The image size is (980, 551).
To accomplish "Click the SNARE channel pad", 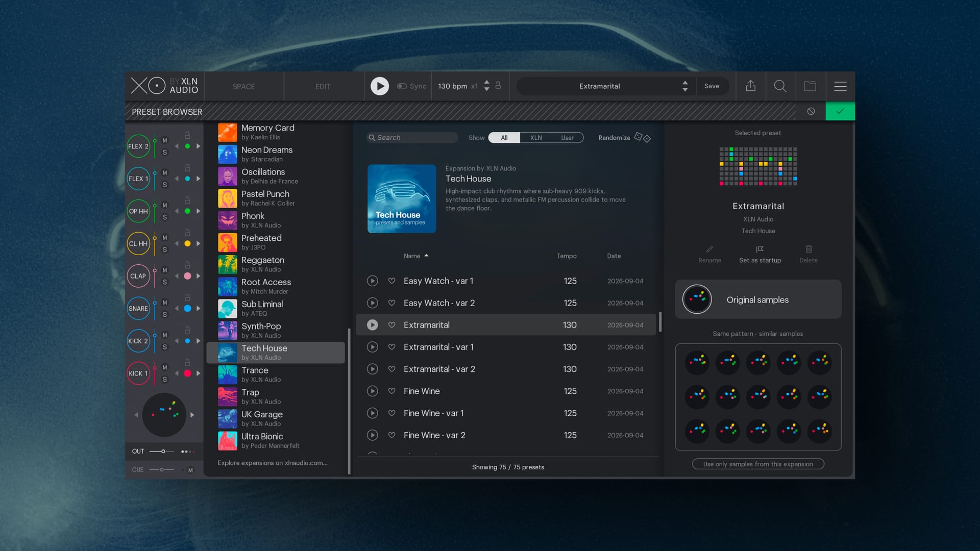I will (x=138, y=309).
